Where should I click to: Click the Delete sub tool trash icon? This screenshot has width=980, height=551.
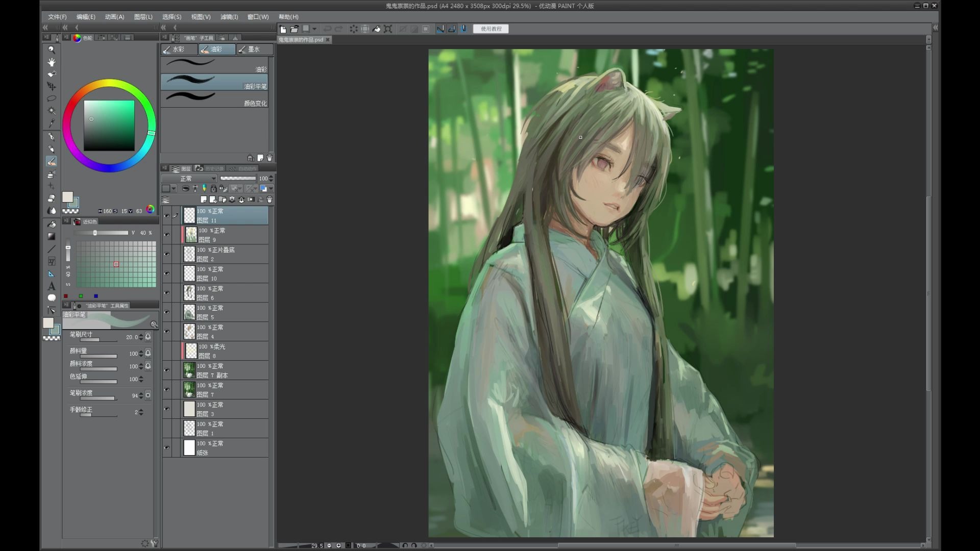269,158
